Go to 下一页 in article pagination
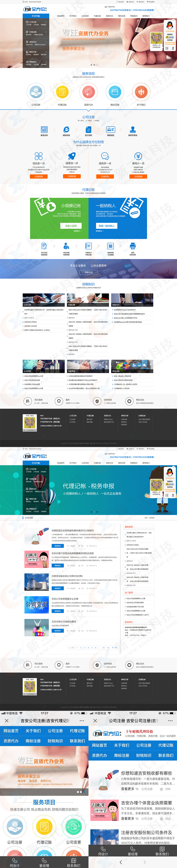177x868 pixels. [114, 647]
